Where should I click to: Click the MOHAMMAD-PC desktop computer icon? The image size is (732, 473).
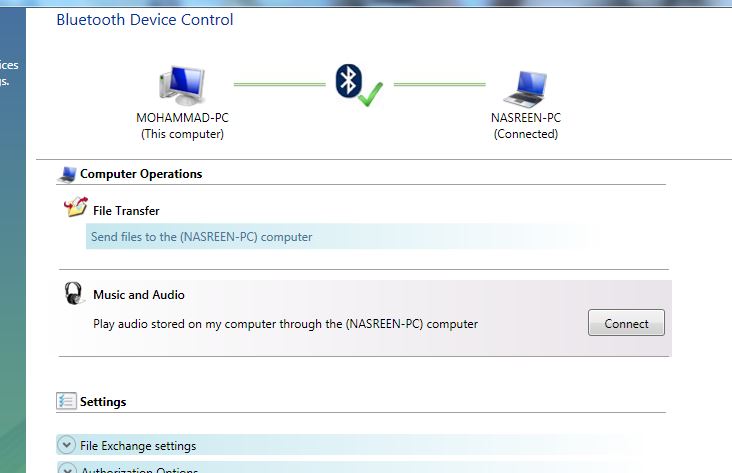[182, 85]
